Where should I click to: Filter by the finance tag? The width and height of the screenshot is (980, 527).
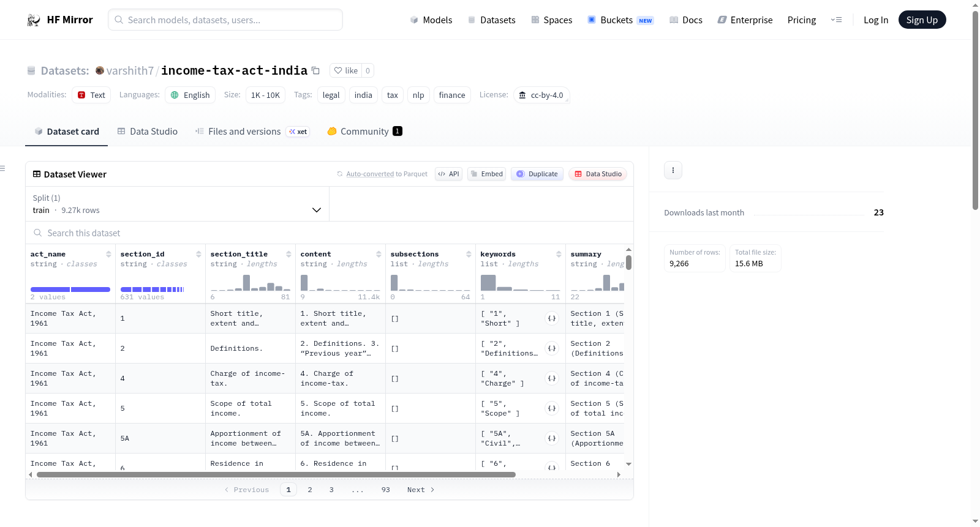[x=452, y=95]
